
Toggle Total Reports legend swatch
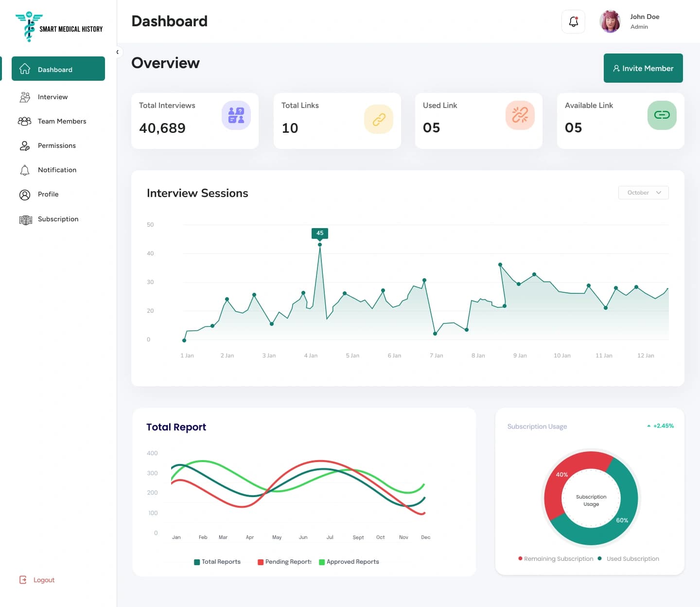click(197, 562)
